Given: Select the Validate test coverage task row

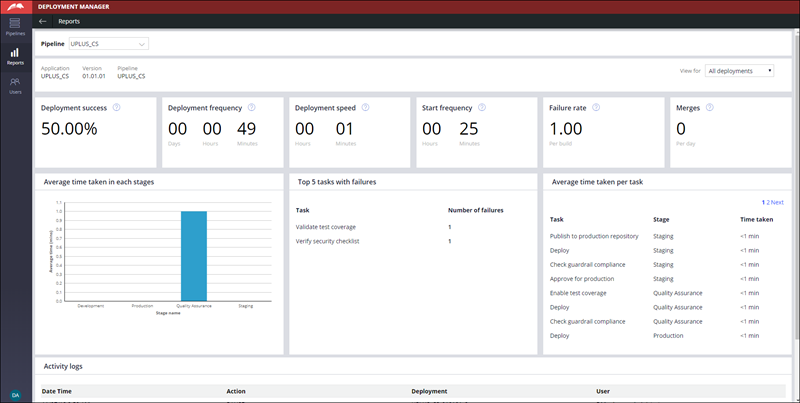Looking at the screenshot, I should [x=327, y=227].
